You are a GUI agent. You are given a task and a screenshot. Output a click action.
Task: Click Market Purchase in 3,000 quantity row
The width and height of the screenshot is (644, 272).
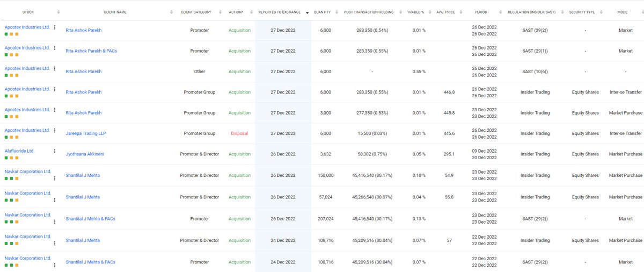626,113
